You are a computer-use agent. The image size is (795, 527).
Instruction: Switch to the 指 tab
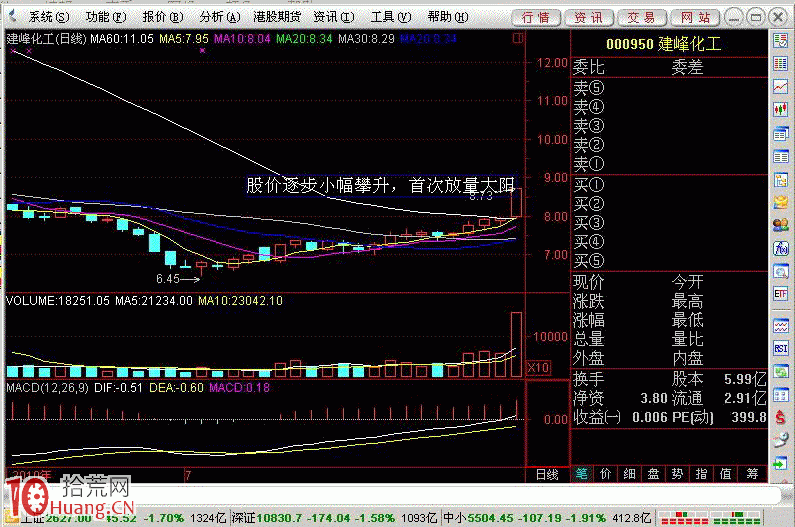701,474
